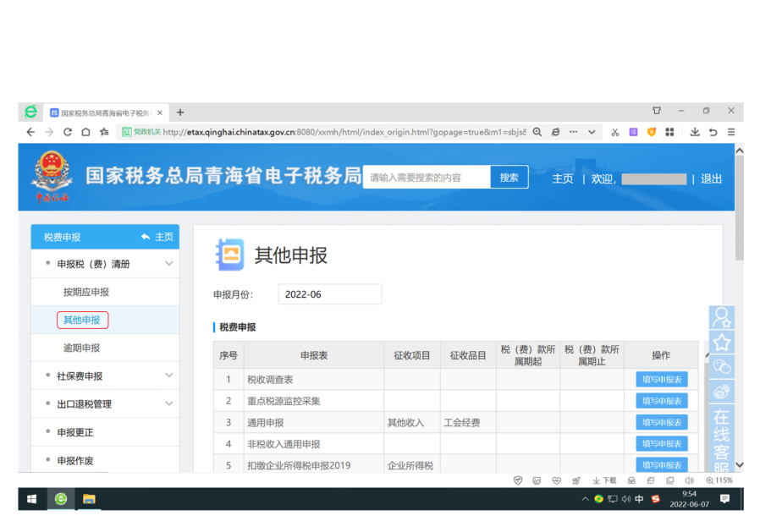The image size is (760, 532).
Task: Click the shield security icon in status bar
Action: [518, 480]
